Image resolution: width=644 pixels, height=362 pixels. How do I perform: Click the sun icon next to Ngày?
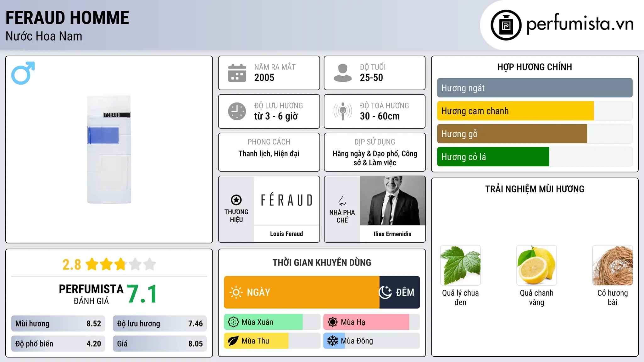click(x=236, y=292)
